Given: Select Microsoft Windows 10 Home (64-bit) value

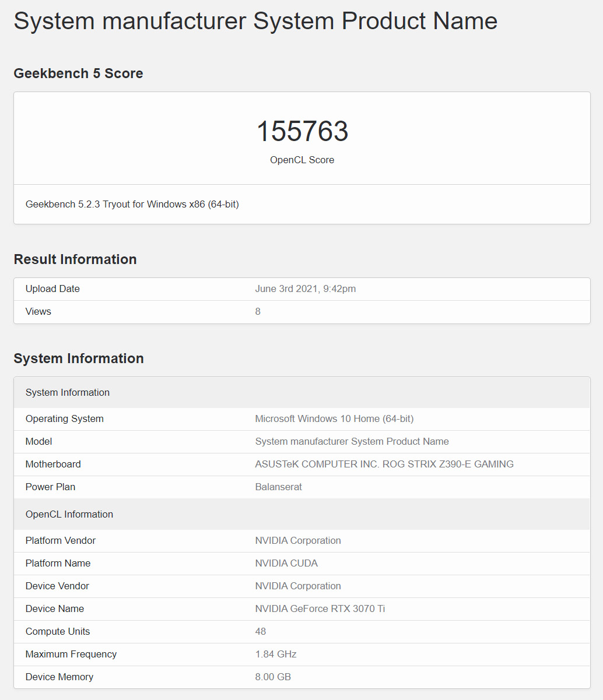Looking at the screenshot, I should pos(335,418).
